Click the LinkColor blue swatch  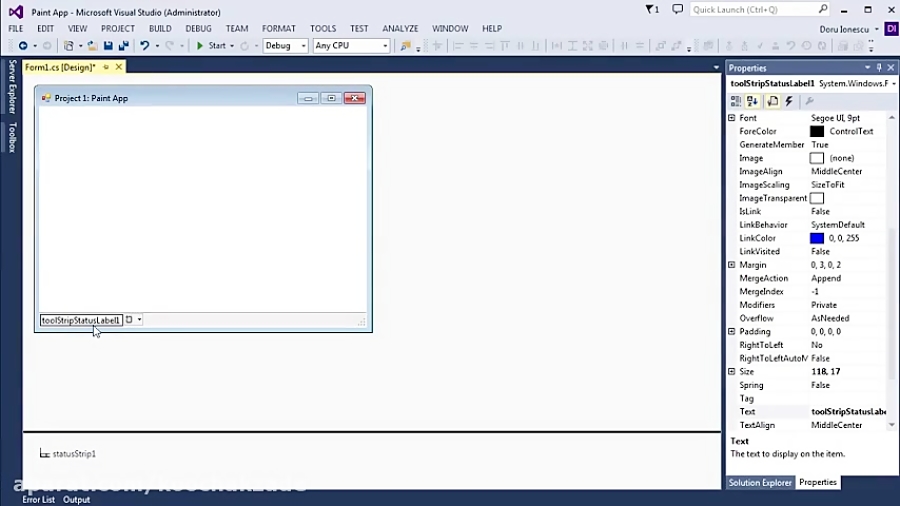(817, 238)
